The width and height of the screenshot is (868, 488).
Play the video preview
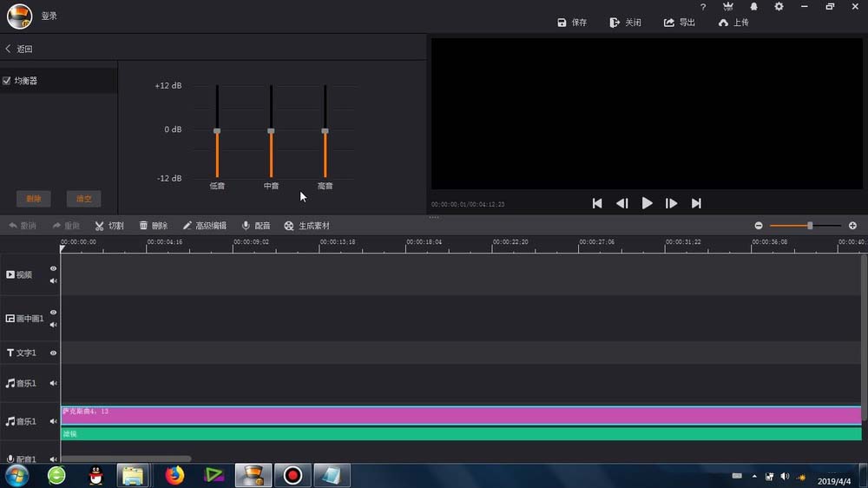point(647,203)
